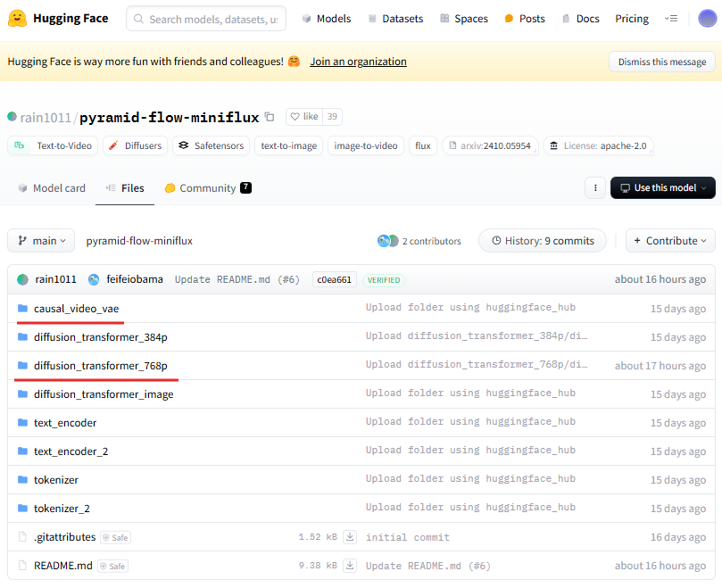This screenshot has width=722, height=588.
Task: Click the feifeiobama avatar in commit row
Action: pyautogui.click(x=94, y=279)
